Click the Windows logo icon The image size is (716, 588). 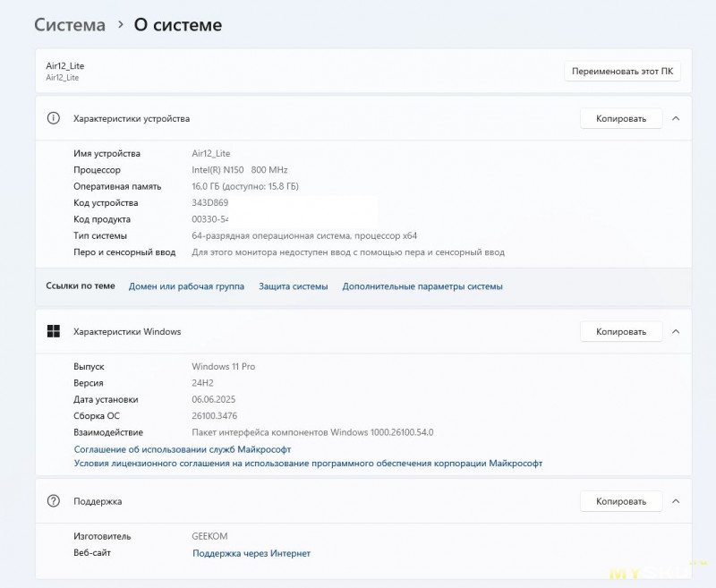(54, 331)
